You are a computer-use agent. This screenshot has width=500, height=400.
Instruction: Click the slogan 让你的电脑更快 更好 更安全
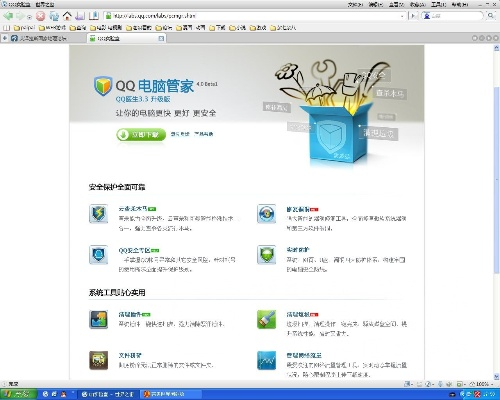click(166, 113)
